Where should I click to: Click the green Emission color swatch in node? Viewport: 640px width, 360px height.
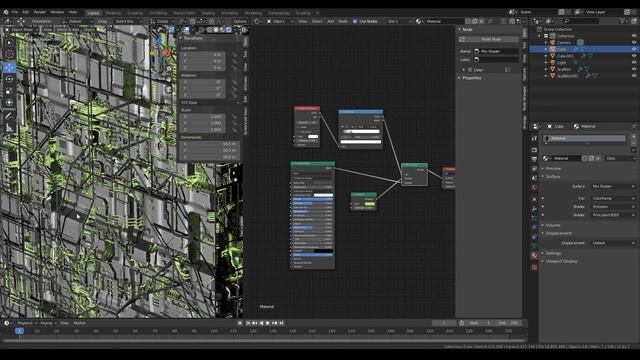pyautogui.click(x=370, y=204)
